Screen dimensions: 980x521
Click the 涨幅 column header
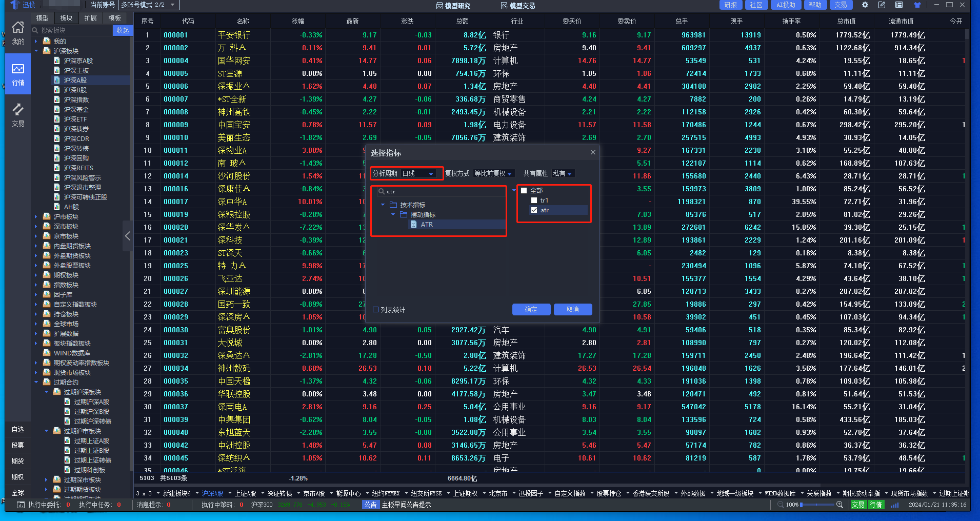coord(297,21)
